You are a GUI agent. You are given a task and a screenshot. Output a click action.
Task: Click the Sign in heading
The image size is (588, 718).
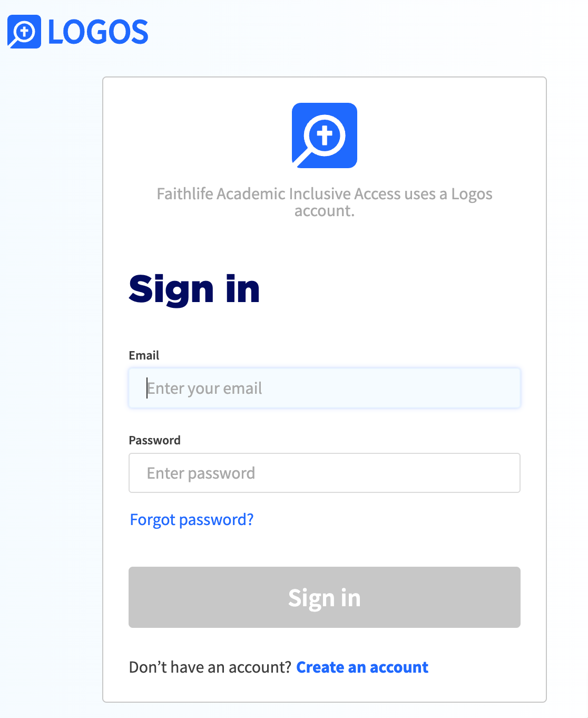(194, 289)
